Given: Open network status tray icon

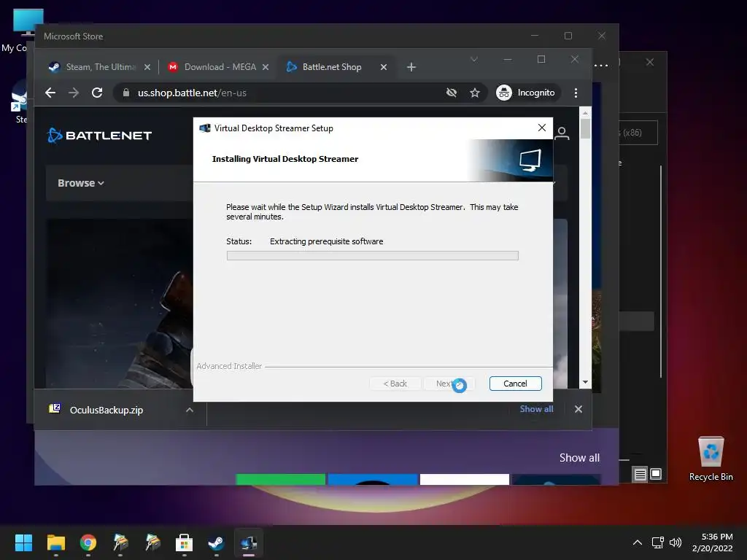Looking at the screenshot, I should click(x=658, y=542).
